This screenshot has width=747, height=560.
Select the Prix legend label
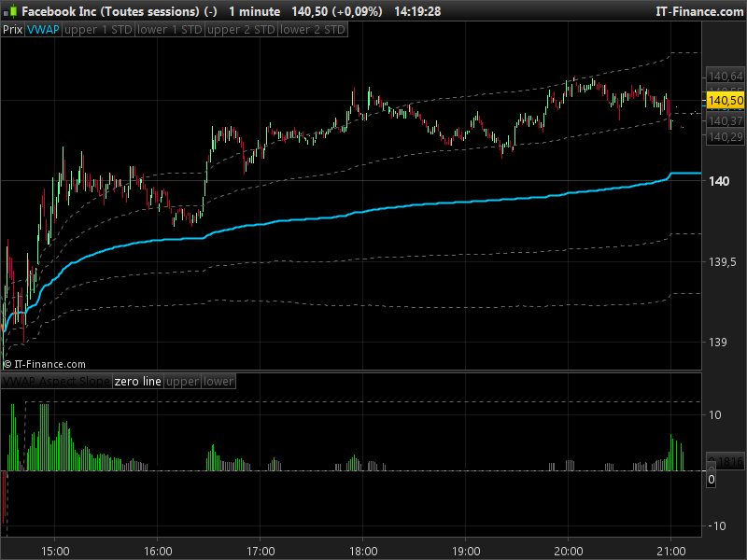(13, 30)
